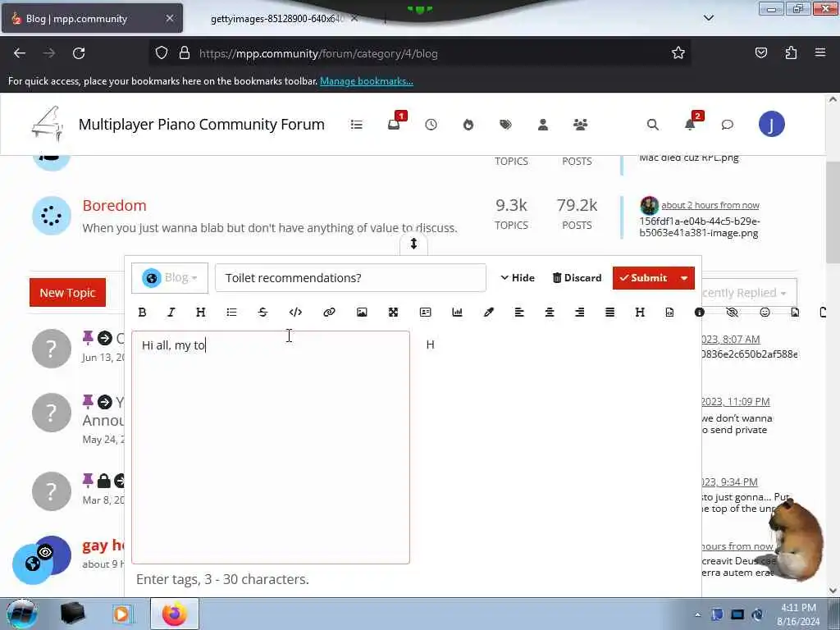Open the media player taskbar icon
The image size is (840, 630).
(x=121, y=614)
